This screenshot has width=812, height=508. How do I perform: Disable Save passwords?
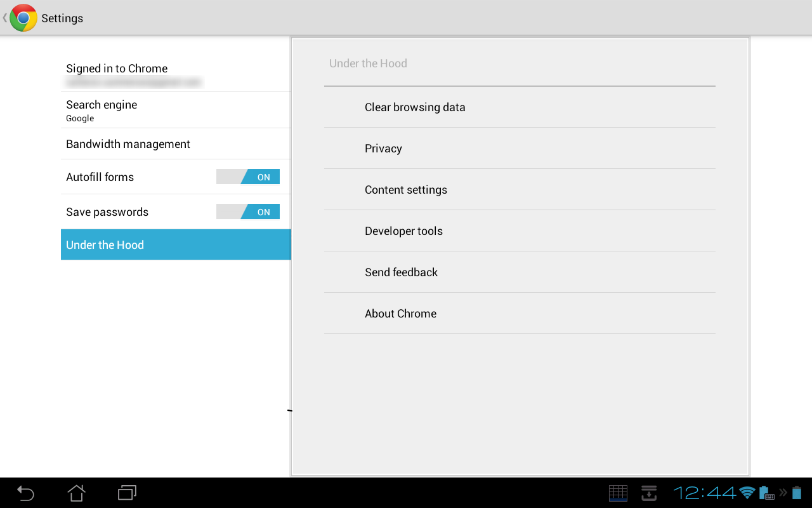248,211
